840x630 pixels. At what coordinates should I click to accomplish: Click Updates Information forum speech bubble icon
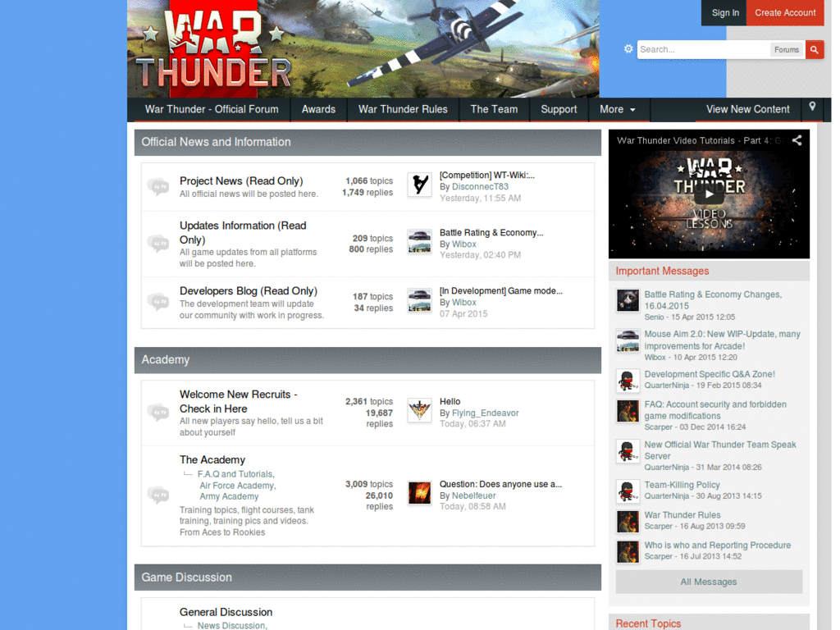158,244
